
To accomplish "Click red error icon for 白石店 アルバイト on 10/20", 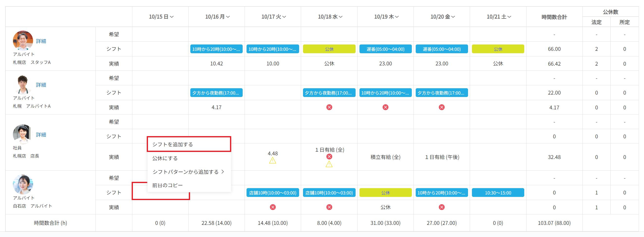I will pos(442,207).
